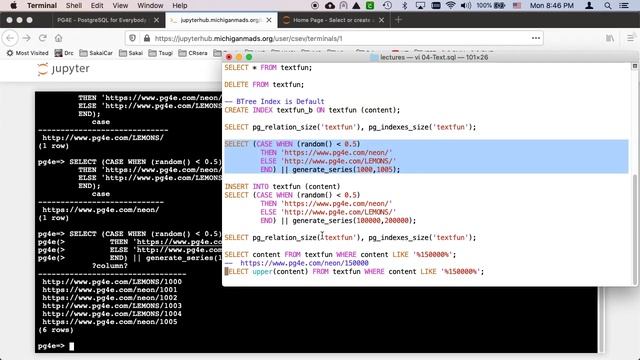
Task: Go forward in browser history
Action: point(27,38)
